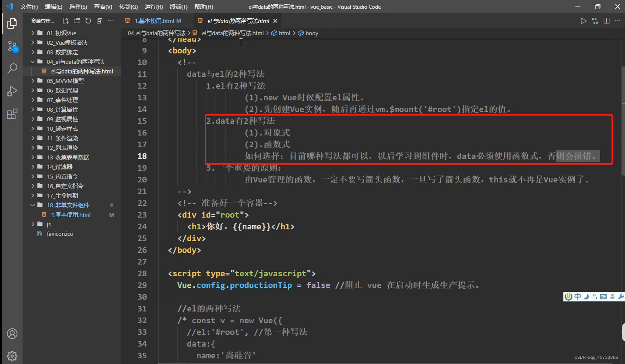Select the 17_生命周期 folder
625x364 pixels.
[x=71, y=195]
